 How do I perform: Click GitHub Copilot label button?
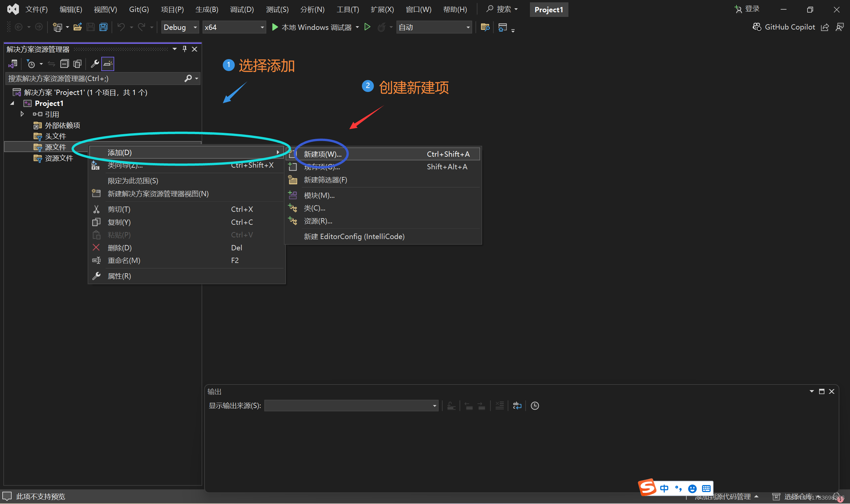coord(790,27)
